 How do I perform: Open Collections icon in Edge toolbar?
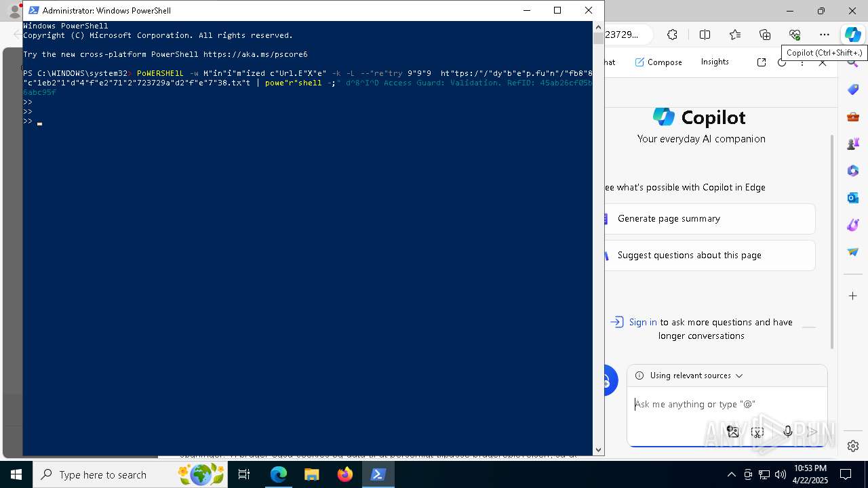click(765, 35)
